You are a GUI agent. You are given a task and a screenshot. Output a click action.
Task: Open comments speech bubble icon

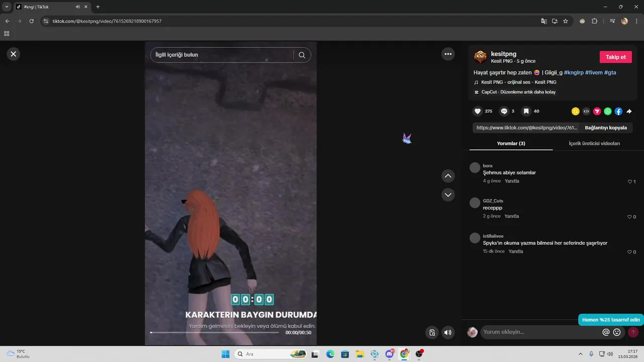pyautogui.click(x=504, y=111)
